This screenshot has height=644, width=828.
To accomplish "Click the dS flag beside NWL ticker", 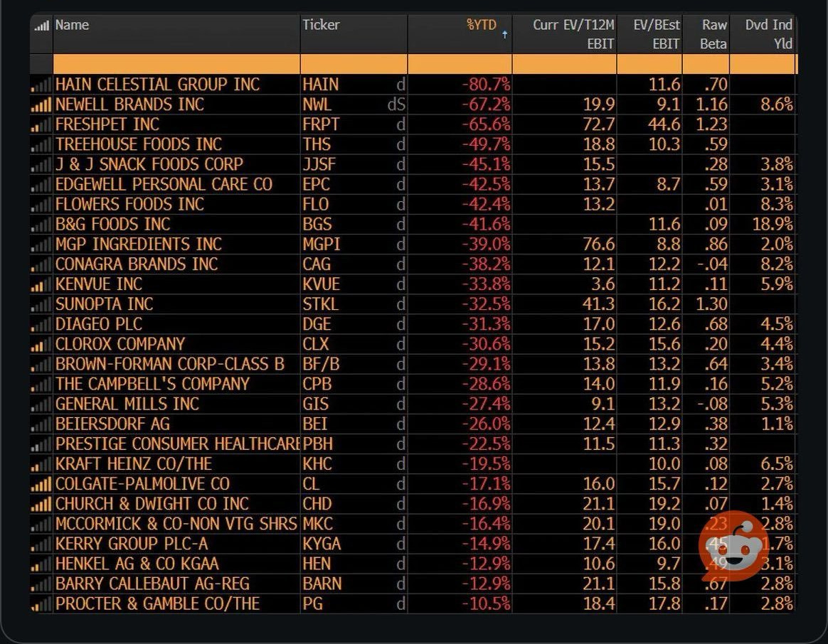I will [396, 104].
